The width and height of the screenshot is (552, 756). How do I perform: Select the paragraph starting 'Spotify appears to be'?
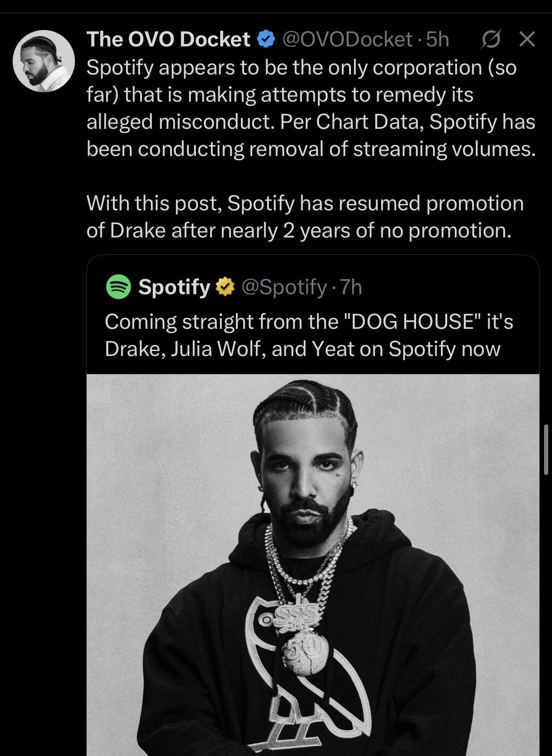311,108
